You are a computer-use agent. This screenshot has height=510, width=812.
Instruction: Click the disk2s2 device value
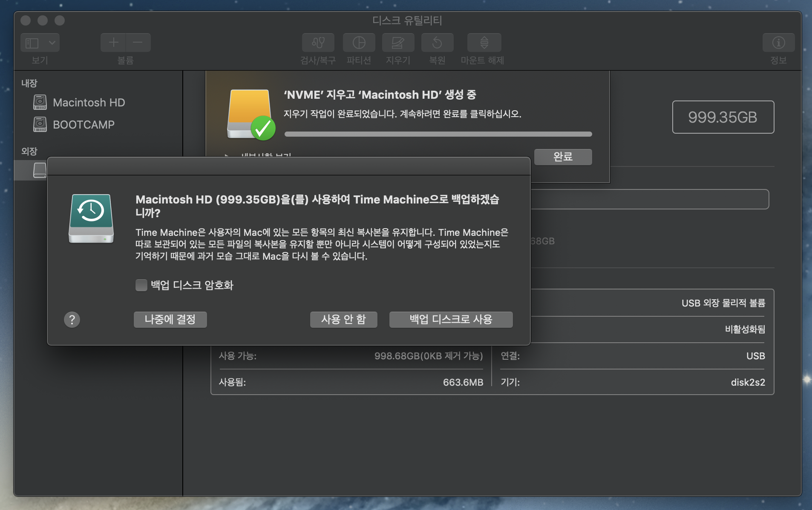point(748,382)
